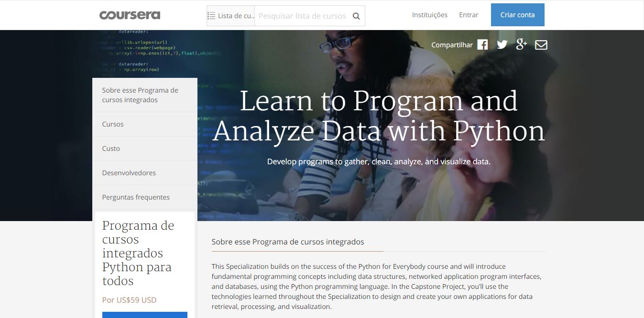644x318 pixels.
Task: Click the 'Por US$59 USD' price text
Action: pyautogui.click(x=129, y=300)
